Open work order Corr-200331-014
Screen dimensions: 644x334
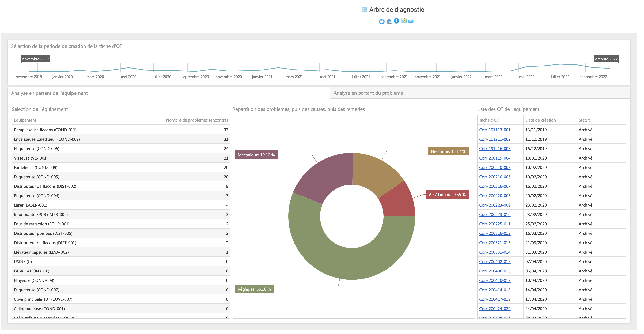point(495,252)
